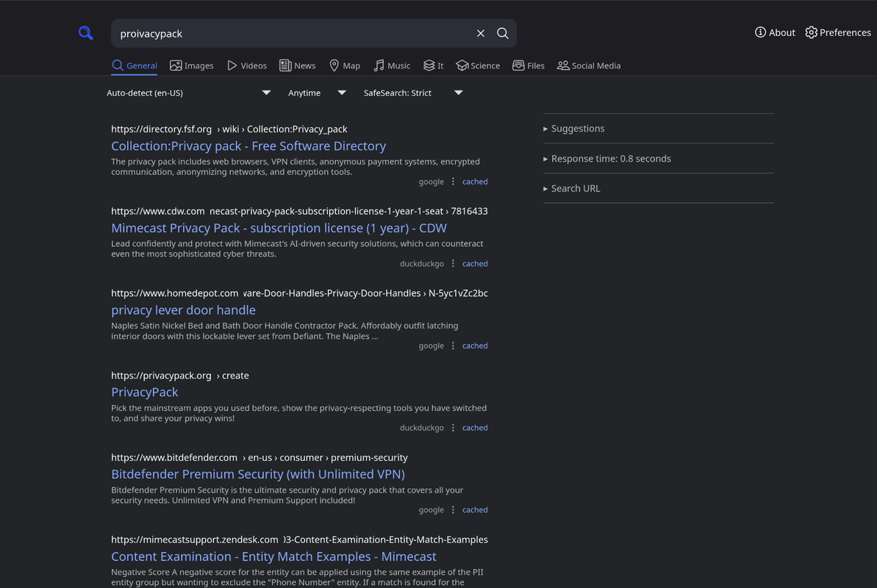Submit search with magnifier button
This screenshot has height=588, width=877.
(503, 34)
